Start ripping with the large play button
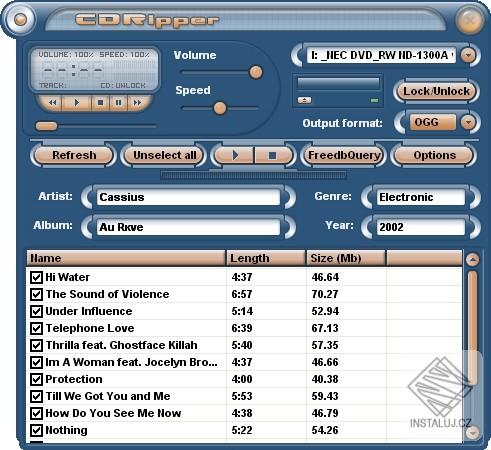 click(235, 155)
